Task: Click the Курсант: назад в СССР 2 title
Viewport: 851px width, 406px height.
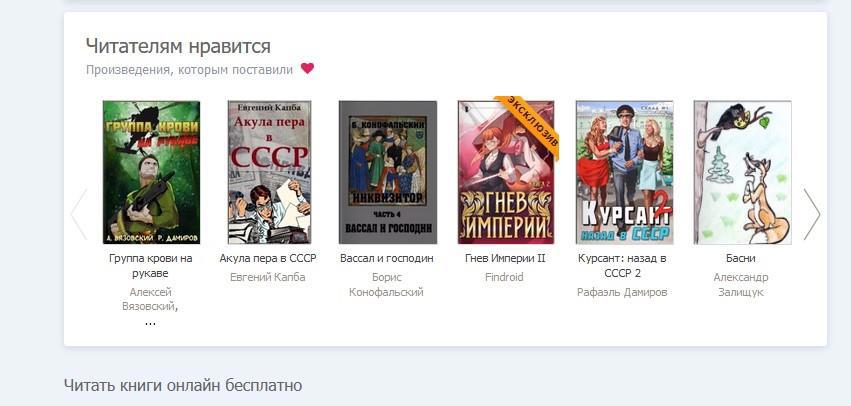Action: [623, 266]
